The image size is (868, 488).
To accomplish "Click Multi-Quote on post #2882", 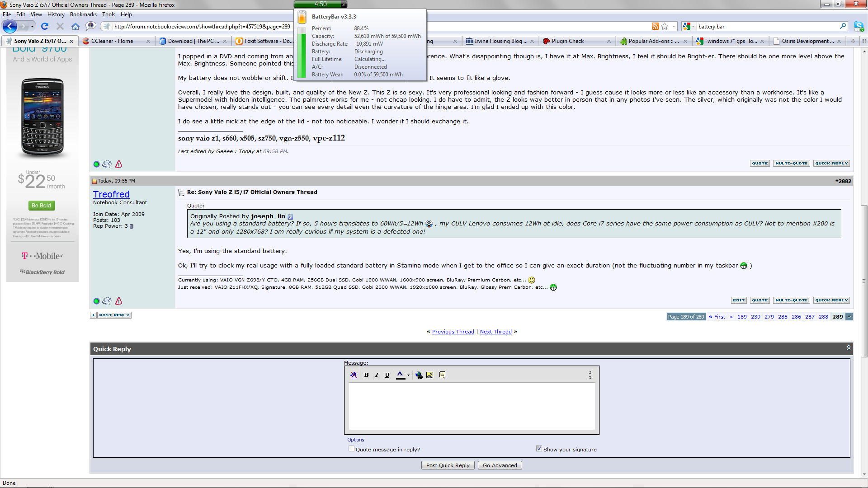I will tap(791, 300).
